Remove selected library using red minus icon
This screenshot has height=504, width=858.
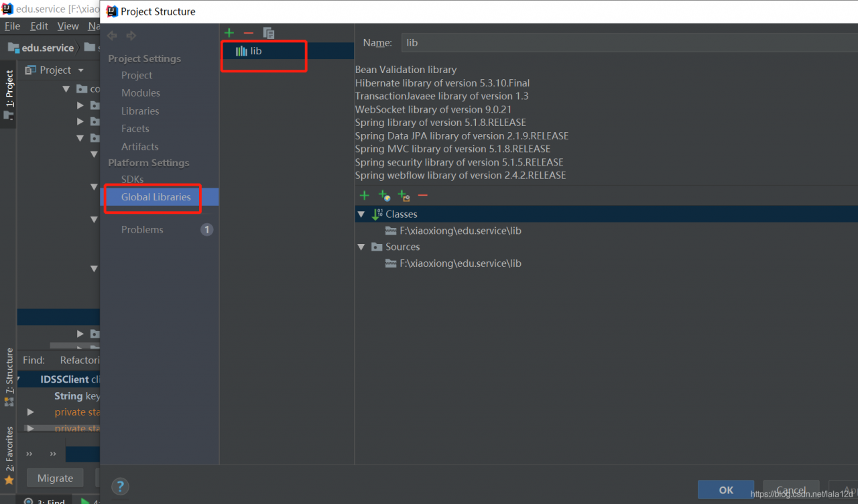tap(249, 33)
